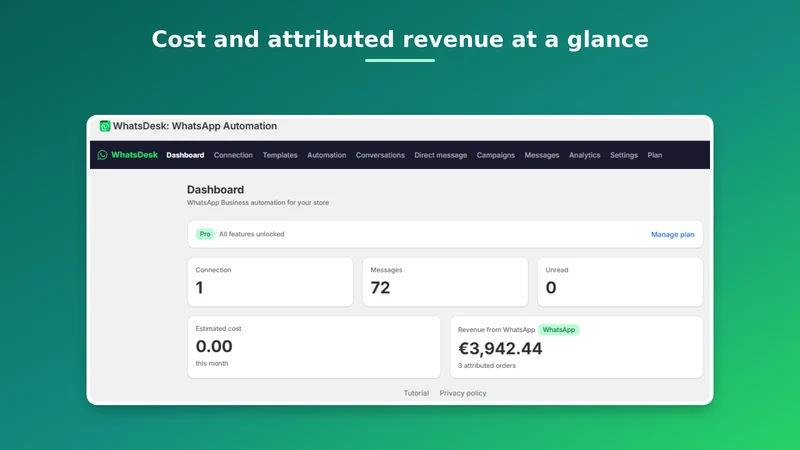The height and width of the screenshot is (450, 800).
Task: Select the Estimated cost 0.00 value
Action: tap(214, 346)
